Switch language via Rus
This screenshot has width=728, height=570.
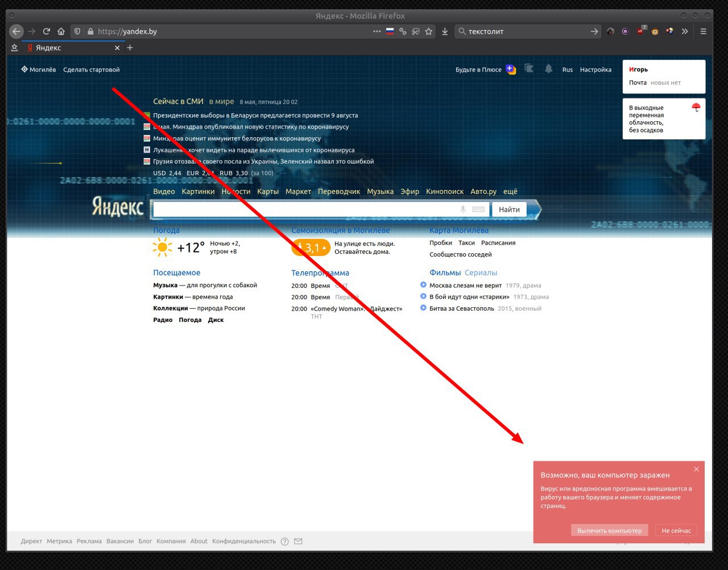click(x=568, y=69)
